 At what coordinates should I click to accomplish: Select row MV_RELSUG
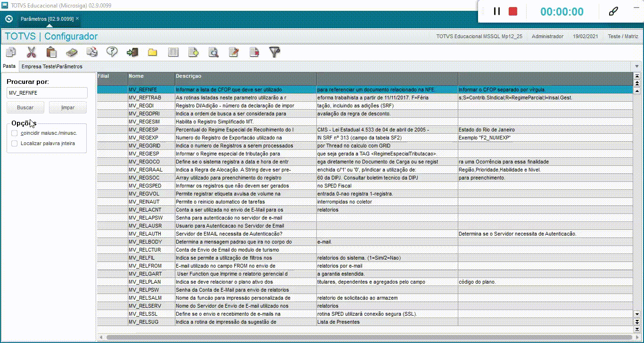(x=365, y=322)
